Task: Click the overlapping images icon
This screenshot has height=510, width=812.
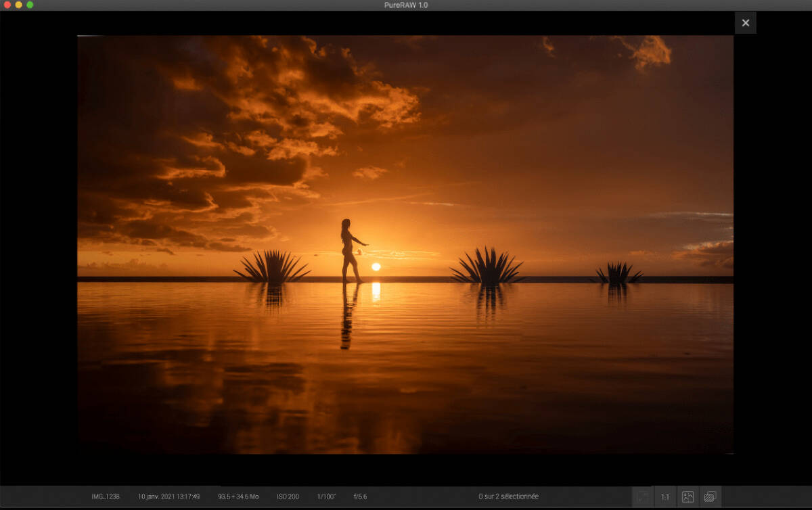Action: 710,497
